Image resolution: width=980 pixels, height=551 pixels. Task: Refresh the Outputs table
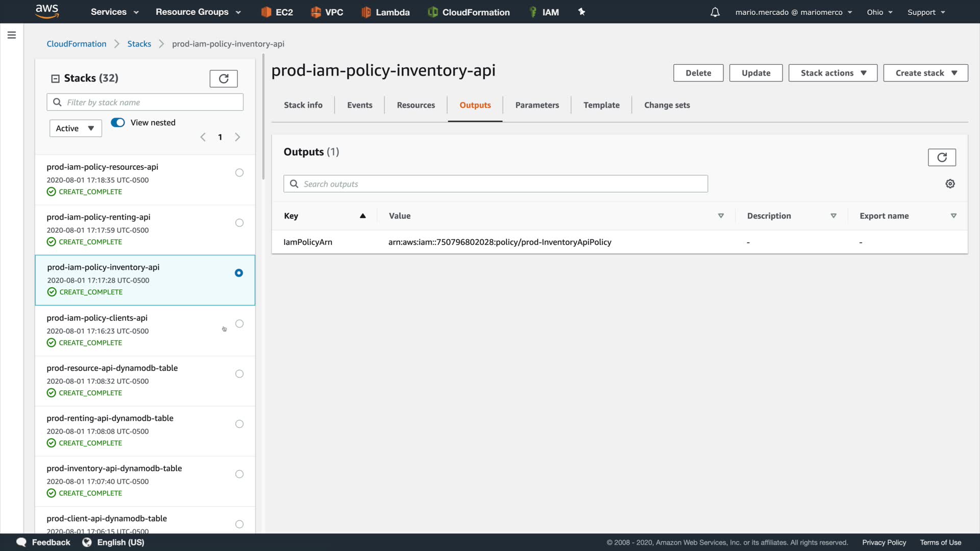941,157
